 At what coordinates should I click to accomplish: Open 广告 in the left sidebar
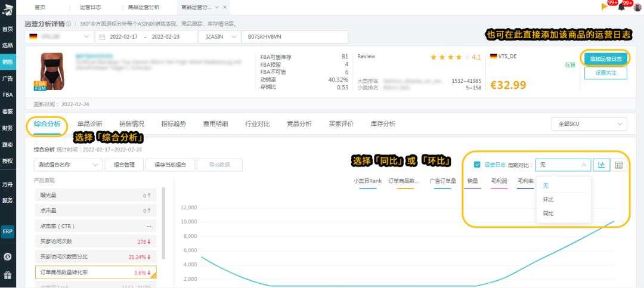[8, 79]
